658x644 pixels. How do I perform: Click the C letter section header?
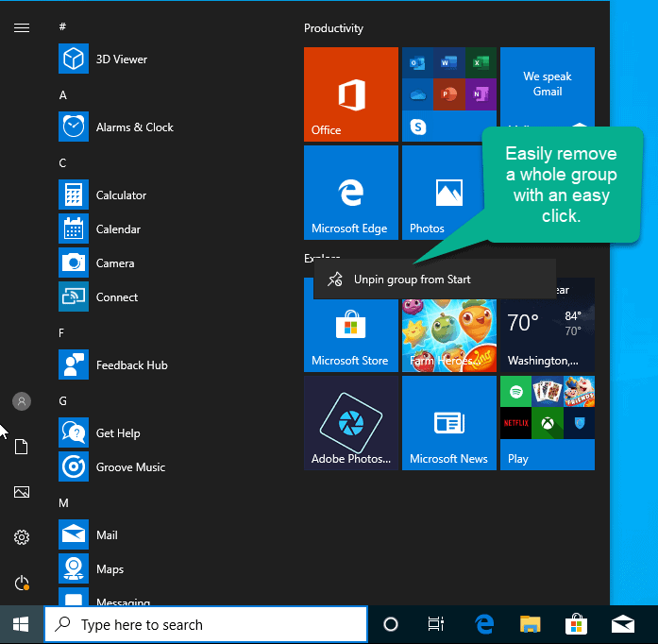(62, 163)
